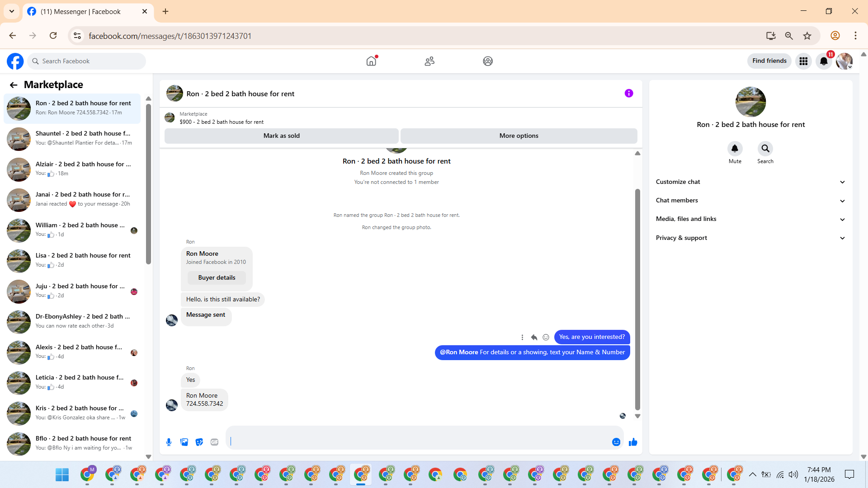Screen dimensions: 868x488
Task: Click the voice clip microphone icon
Action: 169,442
